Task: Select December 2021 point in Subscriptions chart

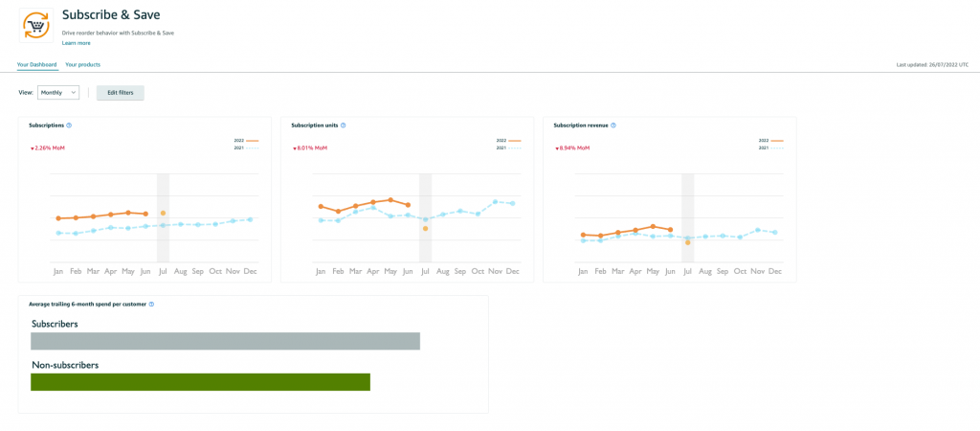Action: coord(250,219)
